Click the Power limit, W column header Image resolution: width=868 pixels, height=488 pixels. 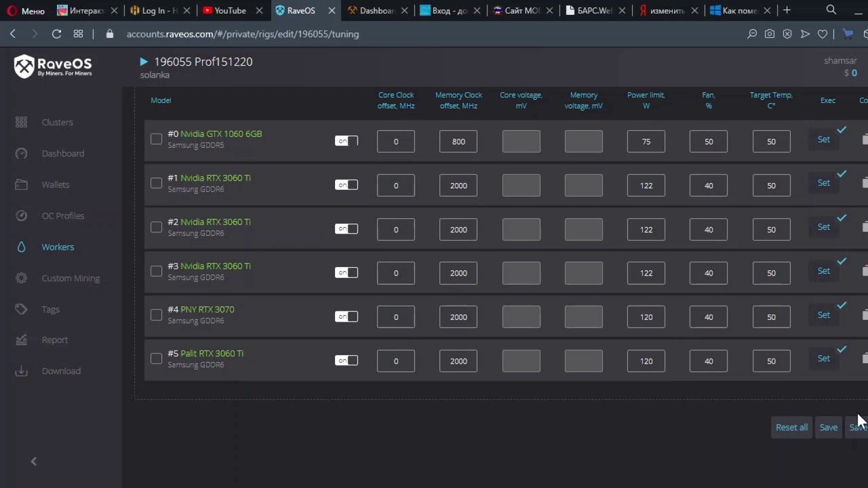click(646, 100)
